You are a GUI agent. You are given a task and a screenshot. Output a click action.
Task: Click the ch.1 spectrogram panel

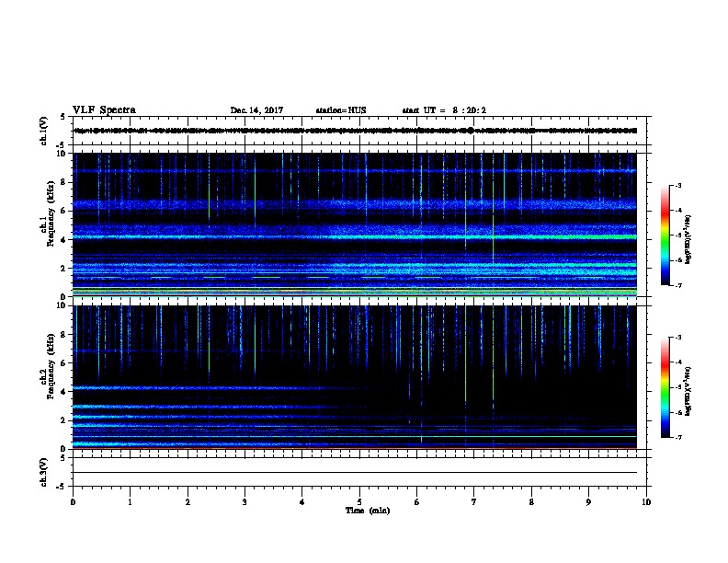[355, 224]
